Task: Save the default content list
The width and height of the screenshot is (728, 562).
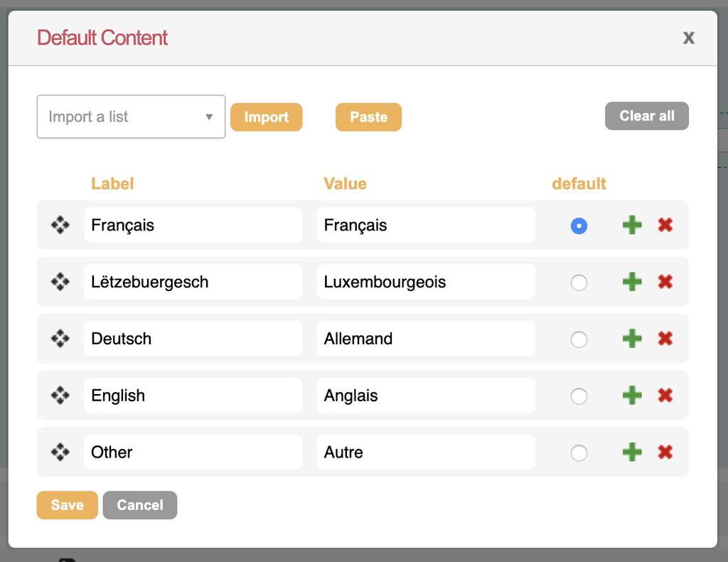Action: pyautogui.click(x=68, y=505)
